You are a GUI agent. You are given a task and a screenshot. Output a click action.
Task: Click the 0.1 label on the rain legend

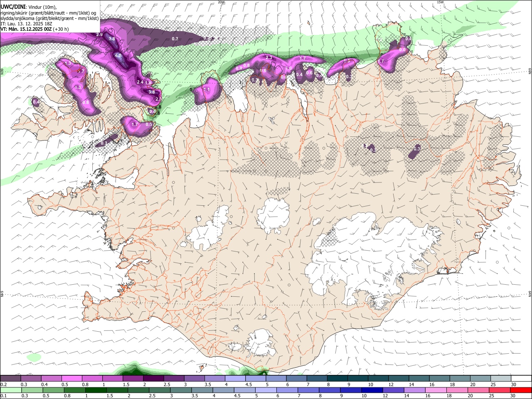click(3, 396)
